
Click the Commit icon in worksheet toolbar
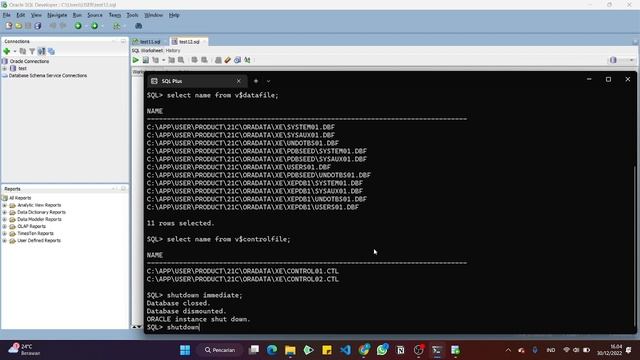point(195,60)
